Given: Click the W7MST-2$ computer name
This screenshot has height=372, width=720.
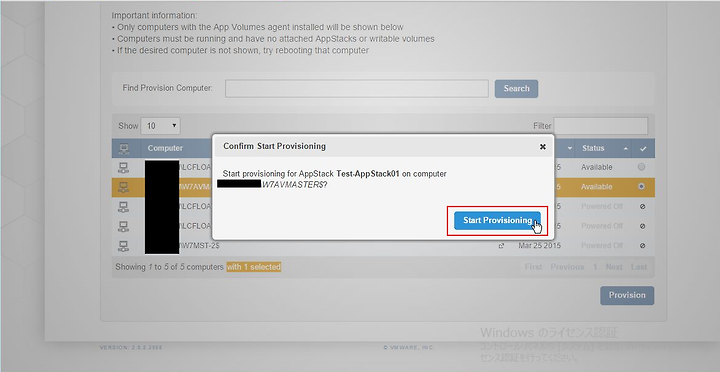Looking at the screenshot, I should pyautogui.click(x=199, y=246).
